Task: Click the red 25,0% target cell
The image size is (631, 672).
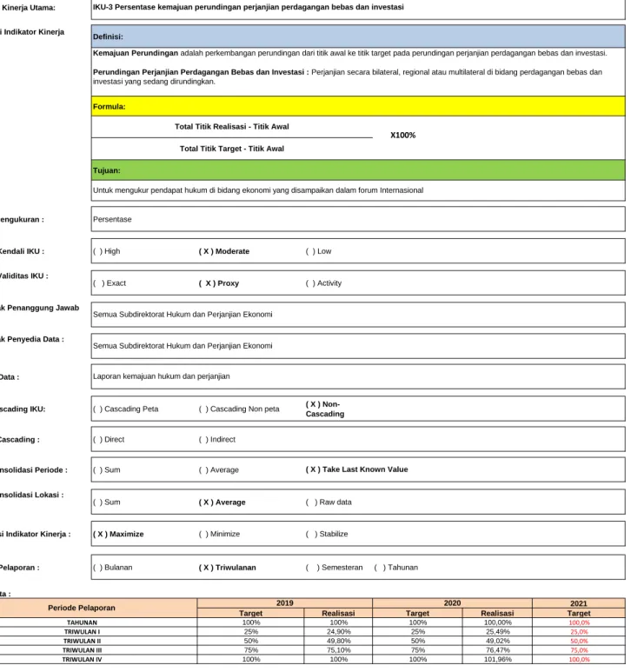Action: click(579, 632)
